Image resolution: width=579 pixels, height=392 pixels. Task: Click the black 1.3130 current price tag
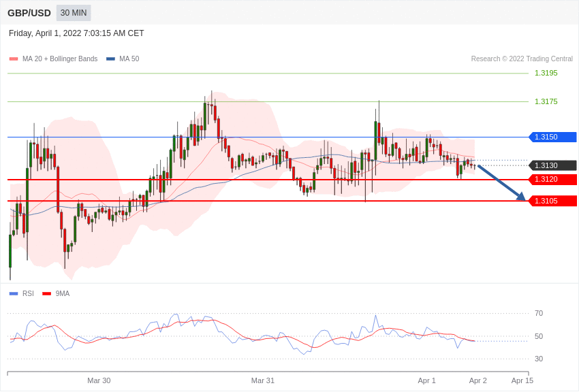553,165
